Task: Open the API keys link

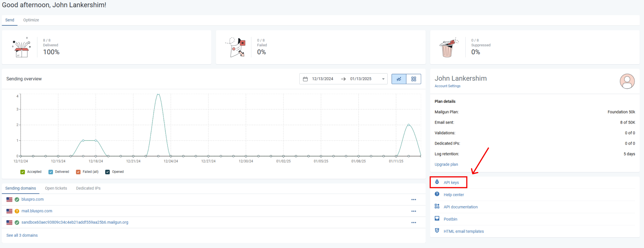Action: pos(451,182)
